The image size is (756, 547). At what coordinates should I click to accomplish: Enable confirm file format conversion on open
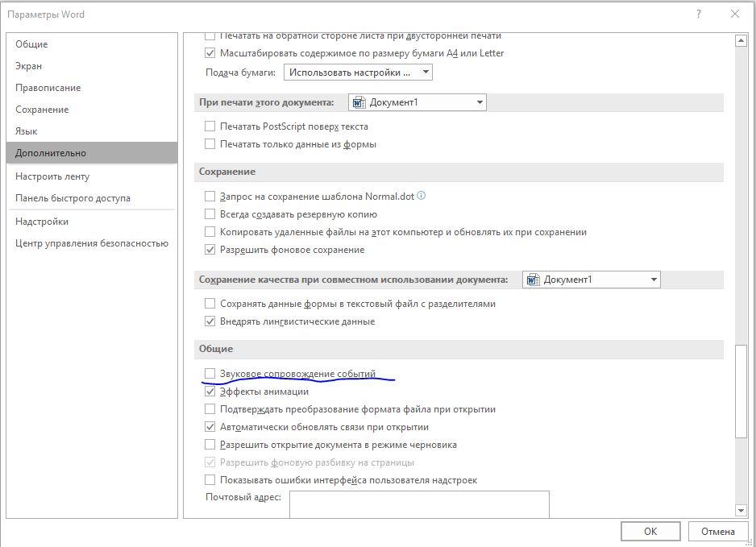(x=210, y=409)
